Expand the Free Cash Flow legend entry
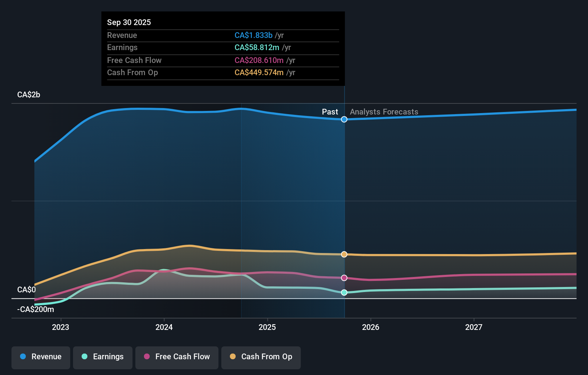 pyautogui.click(x=177, y=357)
